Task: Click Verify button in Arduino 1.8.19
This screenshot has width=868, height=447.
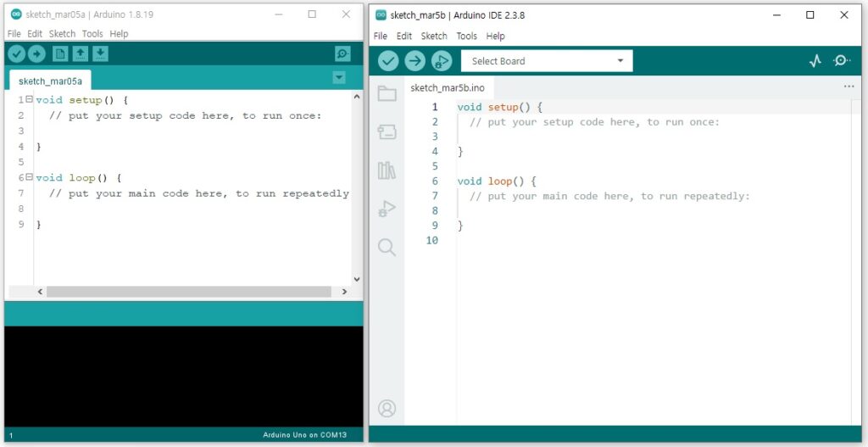Action: coord(16,54)
